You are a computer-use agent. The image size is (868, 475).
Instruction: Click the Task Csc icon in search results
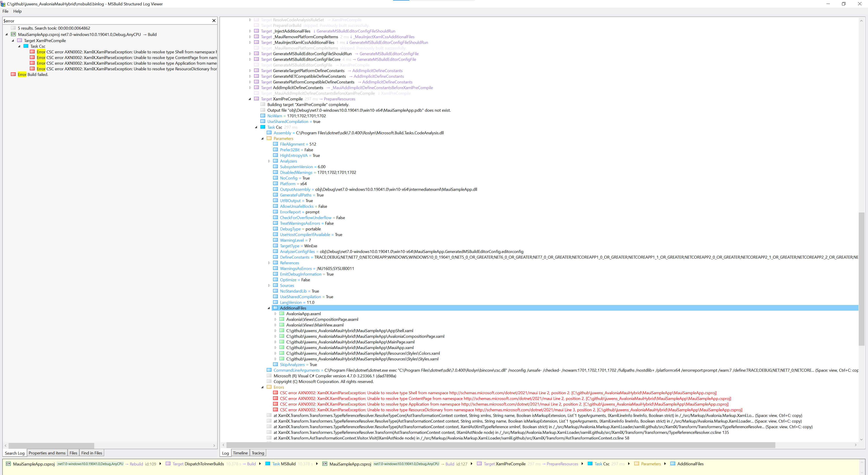26,46
